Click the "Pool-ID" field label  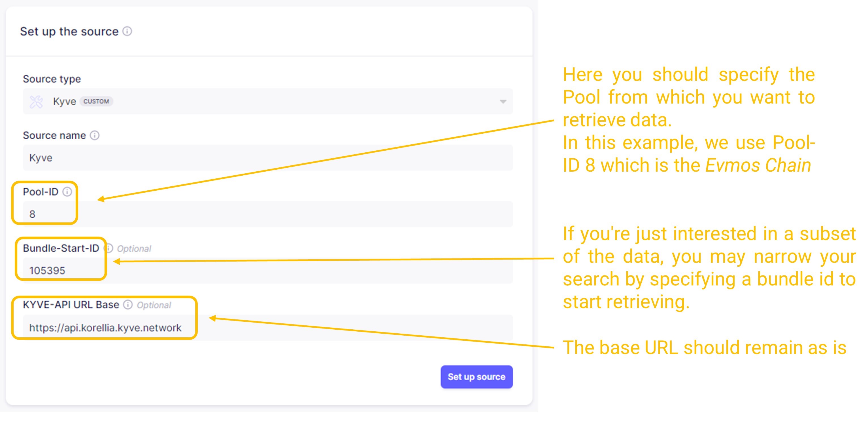[41, 192]
